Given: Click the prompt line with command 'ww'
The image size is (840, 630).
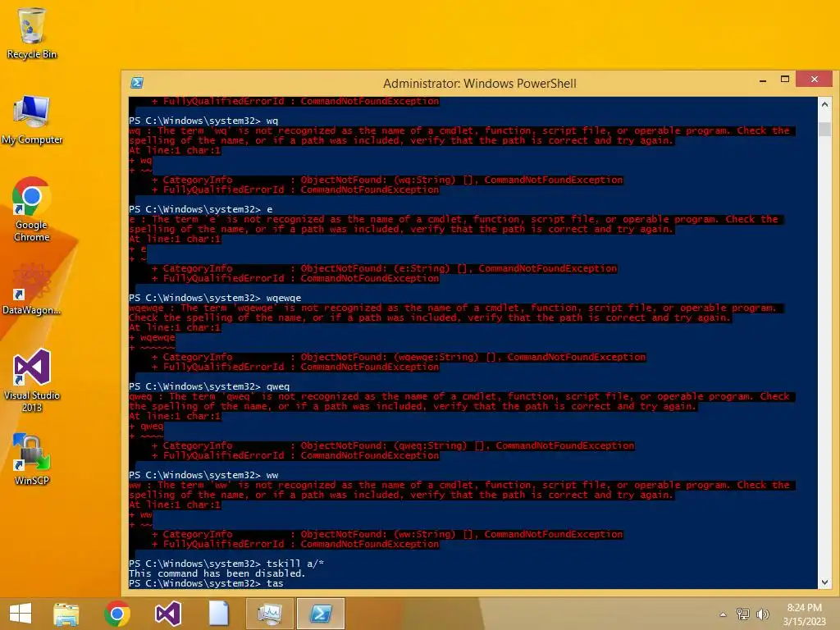Looking at the screenshot, I should coord(203,475).
